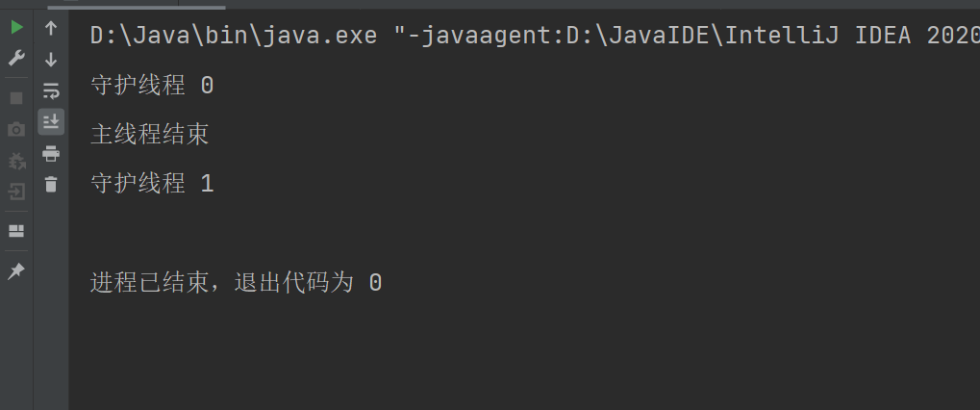Click the camera dump threads icon
The width and height of the screenshot is (980, 410).
(x=17, y=129)
